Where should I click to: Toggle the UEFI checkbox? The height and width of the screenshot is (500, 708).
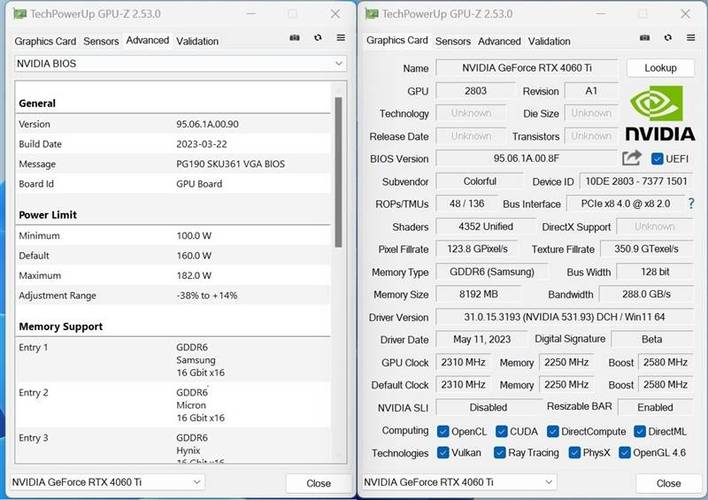[x=657, y=159]
